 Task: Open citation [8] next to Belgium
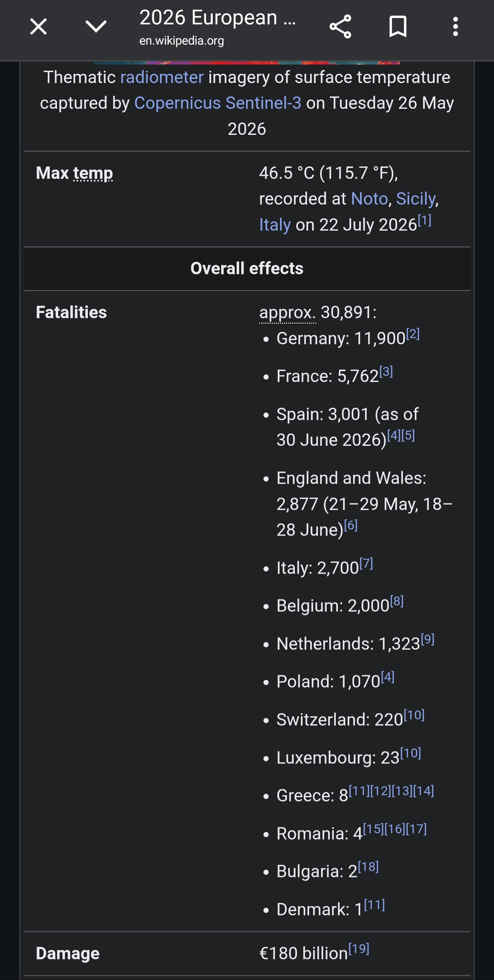397,601
